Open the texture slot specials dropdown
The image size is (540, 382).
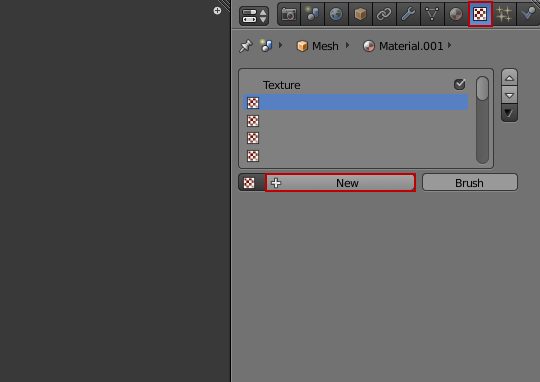[x=509, y=113]
